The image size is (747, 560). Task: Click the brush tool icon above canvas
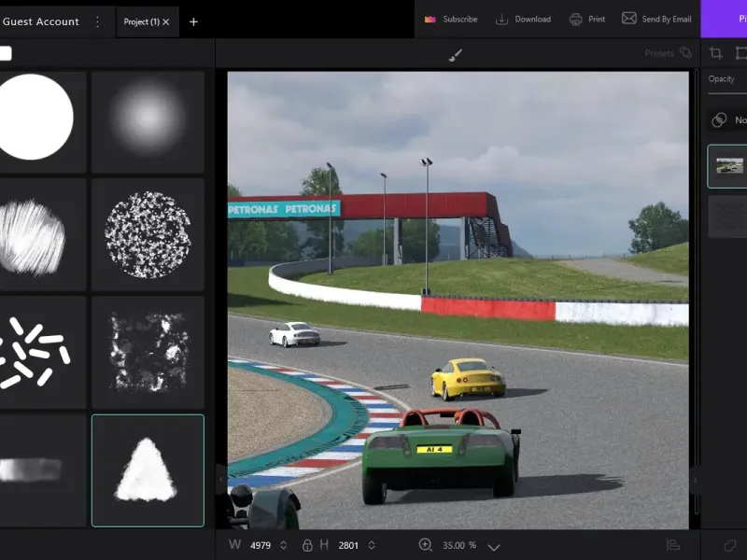pyautogui.click(x=456, y=55)
